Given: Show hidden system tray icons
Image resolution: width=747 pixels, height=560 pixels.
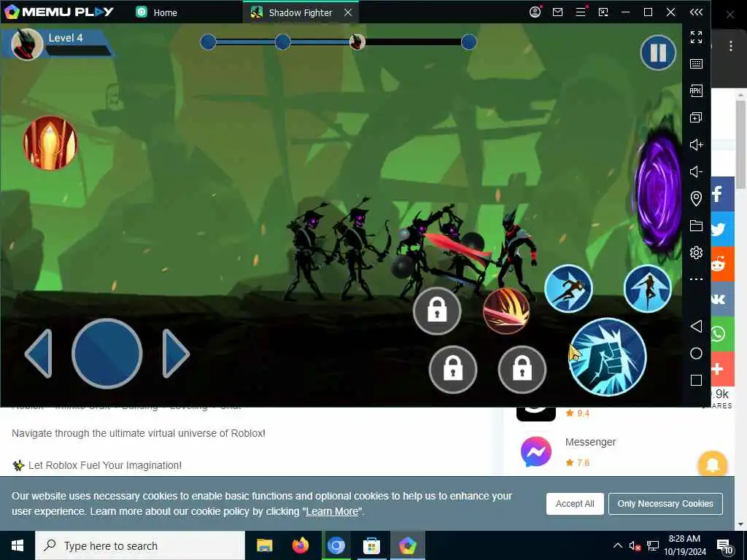Looking at the screenshot, I should (617, 545).
